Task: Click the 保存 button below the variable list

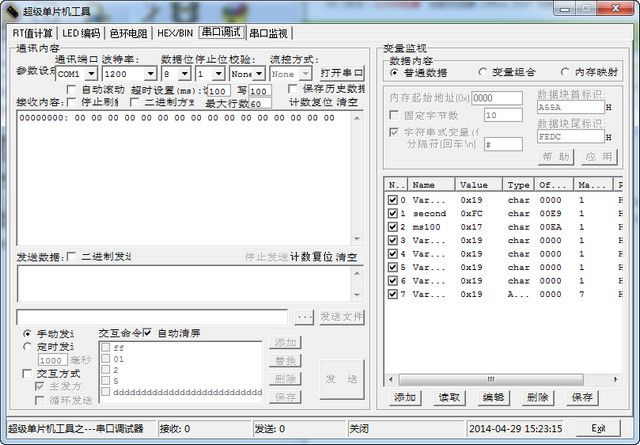Action: (582, 397)
